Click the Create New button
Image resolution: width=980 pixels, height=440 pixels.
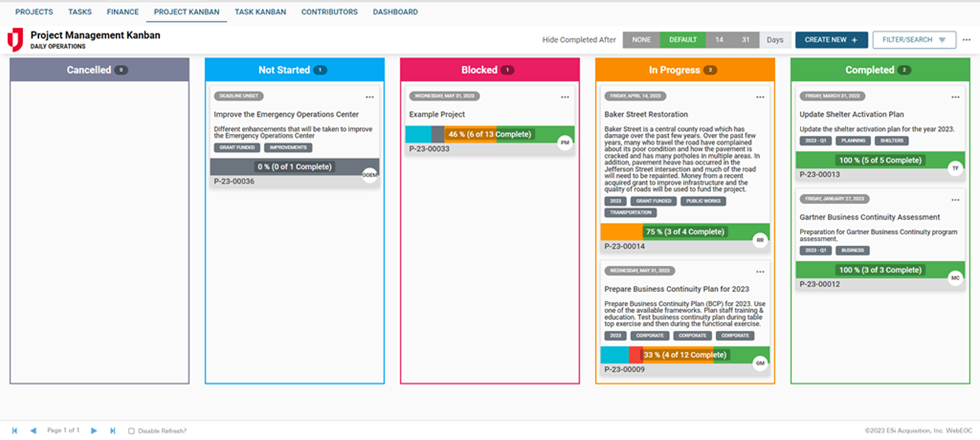tap(830, 39)
